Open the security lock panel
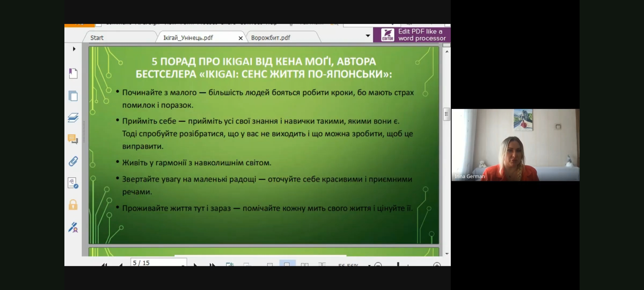The height and width of the screenshot is (290, 644). [x=73, y=205]
